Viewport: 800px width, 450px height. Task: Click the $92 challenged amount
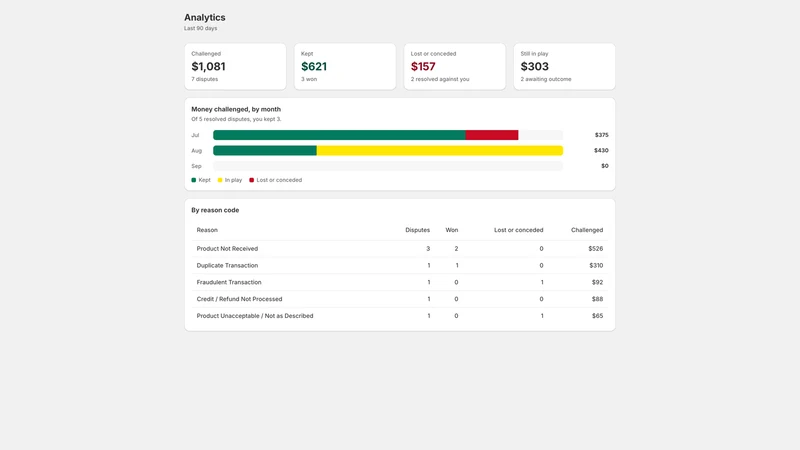point(597,282)
